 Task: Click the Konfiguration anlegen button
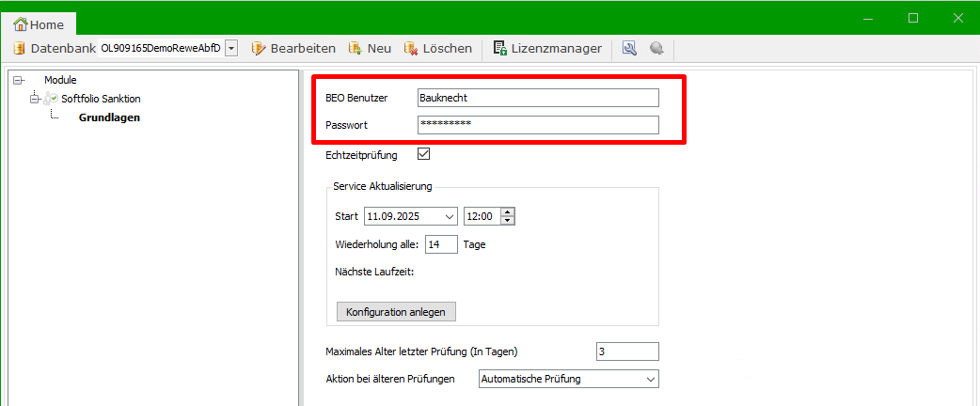coord(396,311)
